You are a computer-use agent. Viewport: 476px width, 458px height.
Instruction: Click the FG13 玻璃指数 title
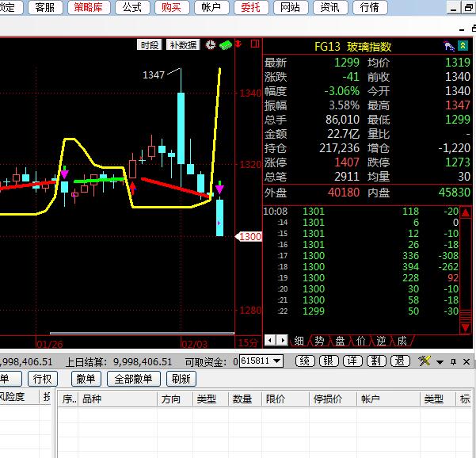[x=352, y=47]
